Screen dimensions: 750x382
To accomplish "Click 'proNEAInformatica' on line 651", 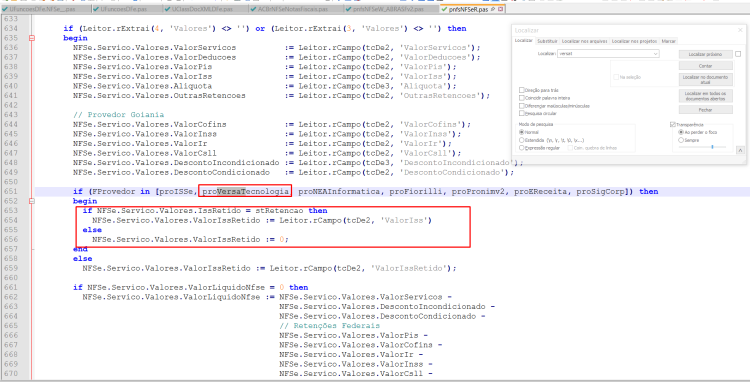I will pos(339,192).
